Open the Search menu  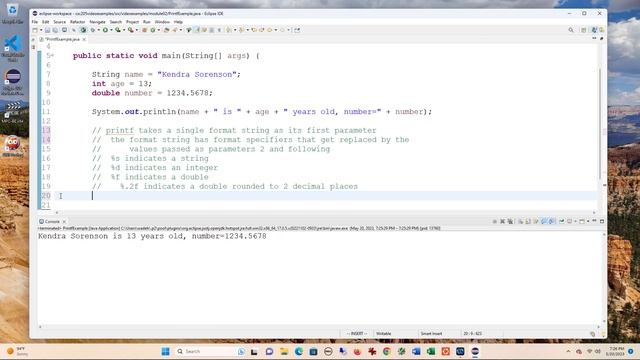(116, 22)
